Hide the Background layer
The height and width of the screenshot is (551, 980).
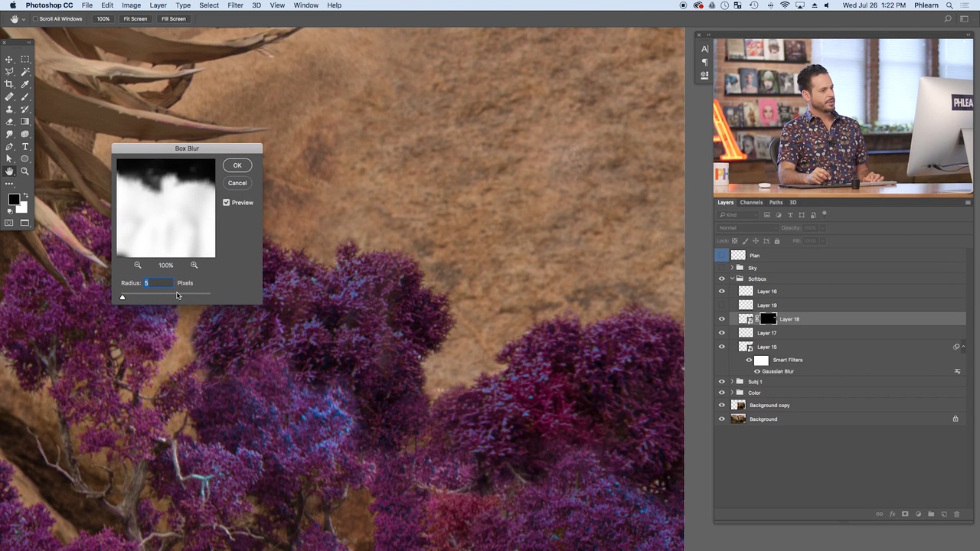[721, 419]
